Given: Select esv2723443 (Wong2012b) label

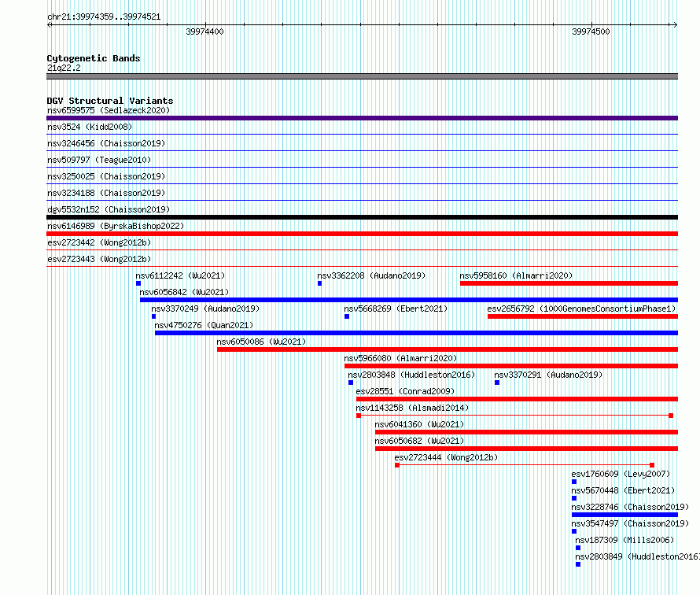Looking at the screenshot, I should [x=99, y=259].
